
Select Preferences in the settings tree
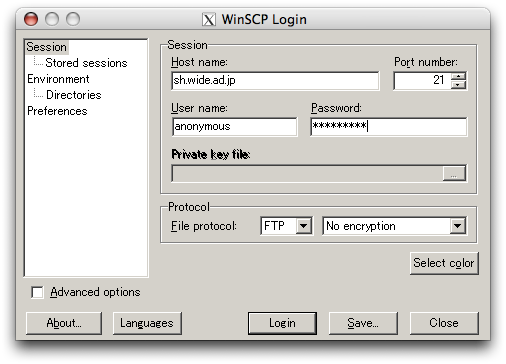coord(57,111)
